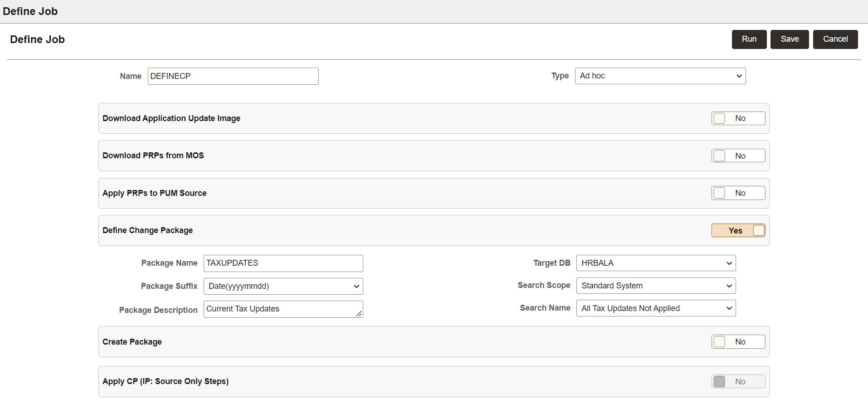This screenshot has height=404, width=868.
Task: Enable the Create Package toggle
Action: (x=738, y=342)
